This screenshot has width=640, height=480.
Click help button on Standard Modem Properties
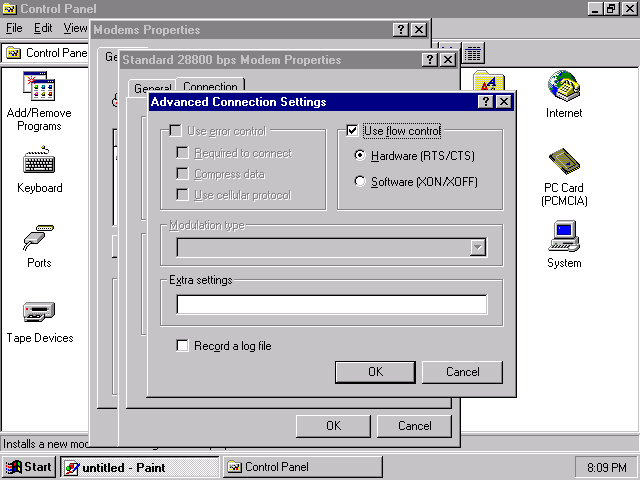[429, 60]
